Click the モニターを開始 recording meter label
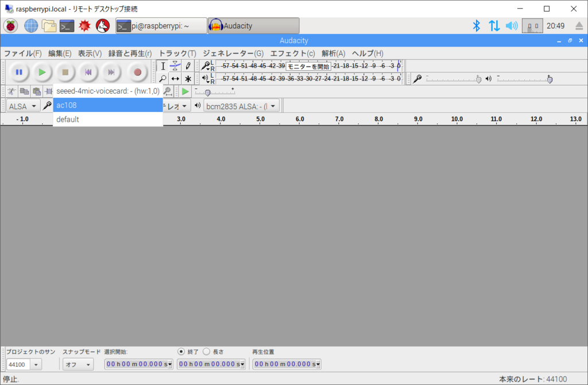This screenshot has height=385, width=588. point(308,67)
